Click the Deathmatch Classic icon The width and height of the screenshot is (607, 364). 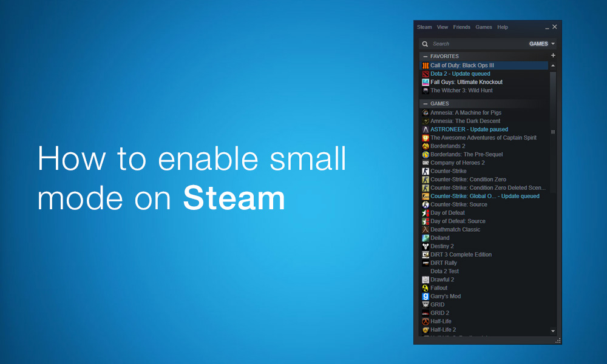[x=426, y=230]
